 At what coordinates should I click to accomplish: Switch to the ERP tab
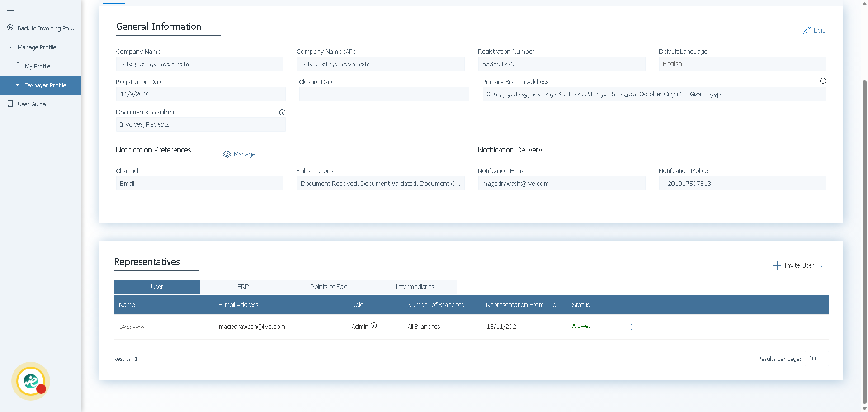(243, 287)
